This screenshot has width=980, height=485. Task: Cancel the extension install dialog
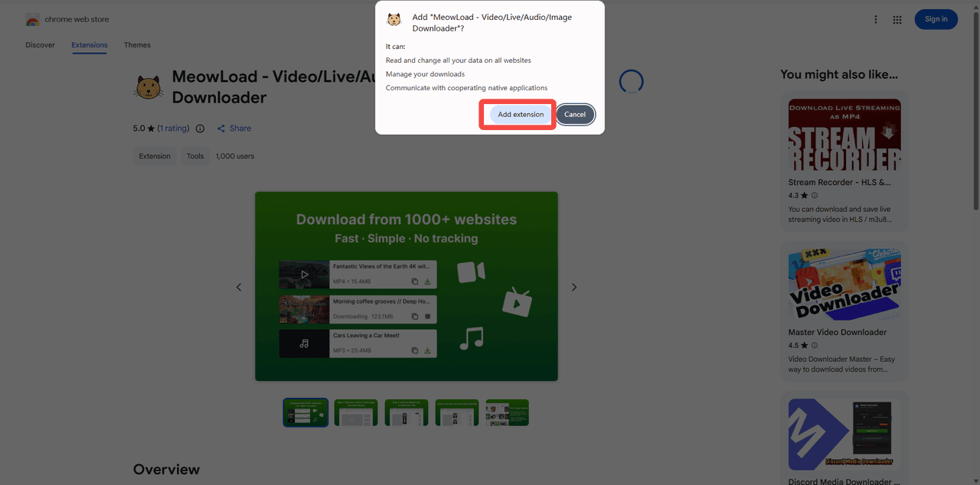575,115
